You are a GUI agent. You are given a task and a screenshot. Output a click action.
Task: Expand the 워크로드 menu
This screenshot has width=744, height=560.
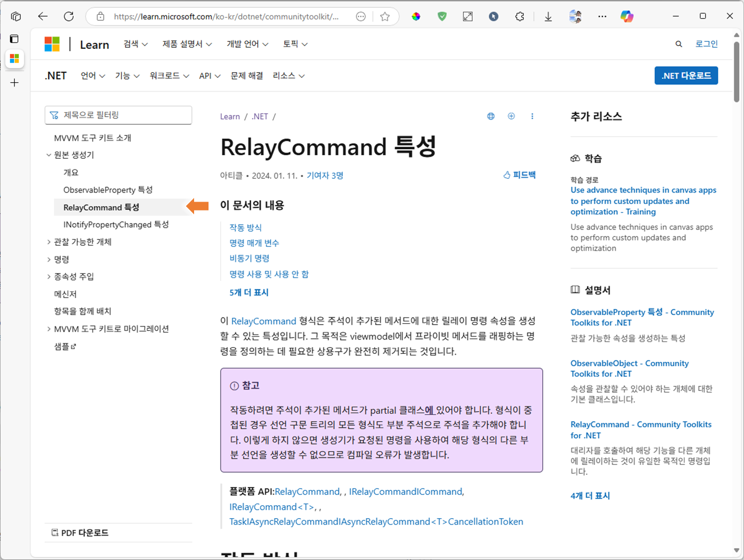(170, 76)
